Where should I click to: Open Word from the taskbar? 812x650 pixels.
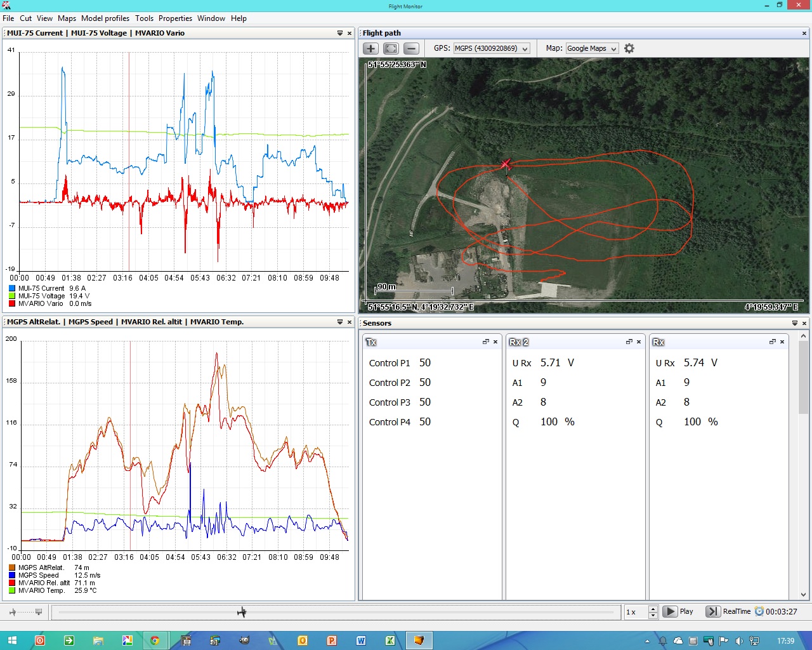[x=361, y=640]
